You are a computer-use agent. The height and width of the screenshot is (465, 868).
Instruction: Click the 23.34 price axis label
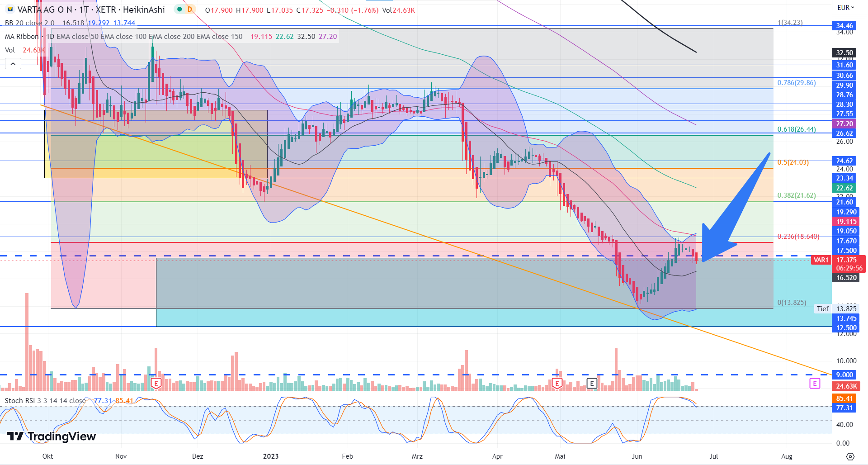844,178
